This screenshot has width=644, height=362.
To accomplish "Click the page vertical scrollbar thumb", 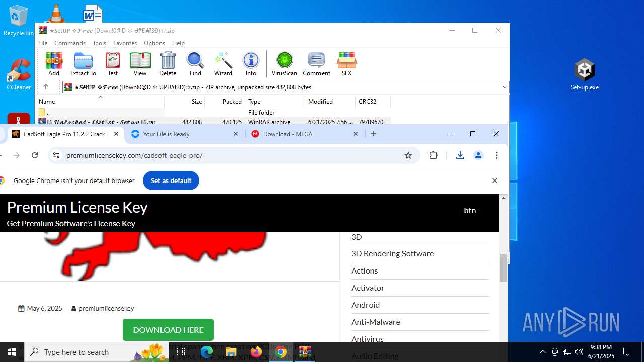I will point(503,268).
